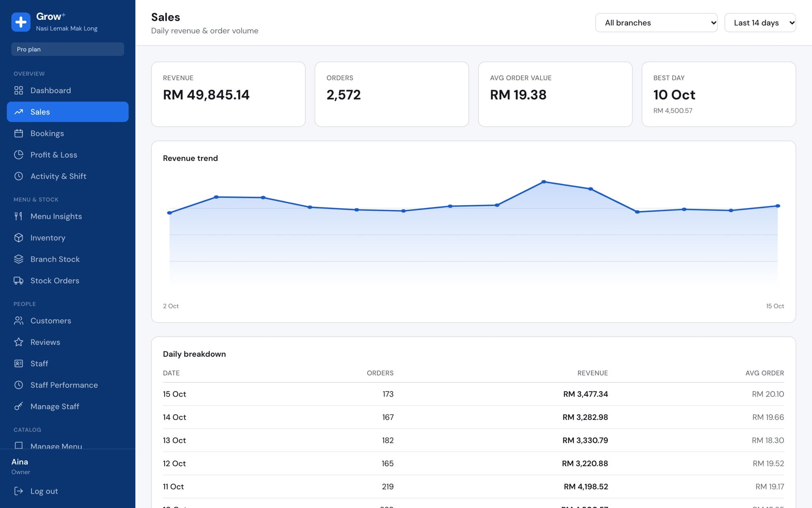Click the REVENUE column header
The width and height of the screenshot is (812, 508).
click(592, 373)
